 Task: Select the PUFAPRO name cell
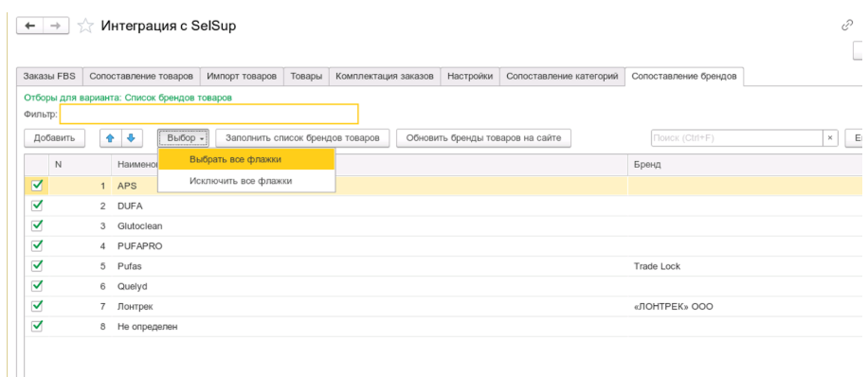tap(370, 246)
